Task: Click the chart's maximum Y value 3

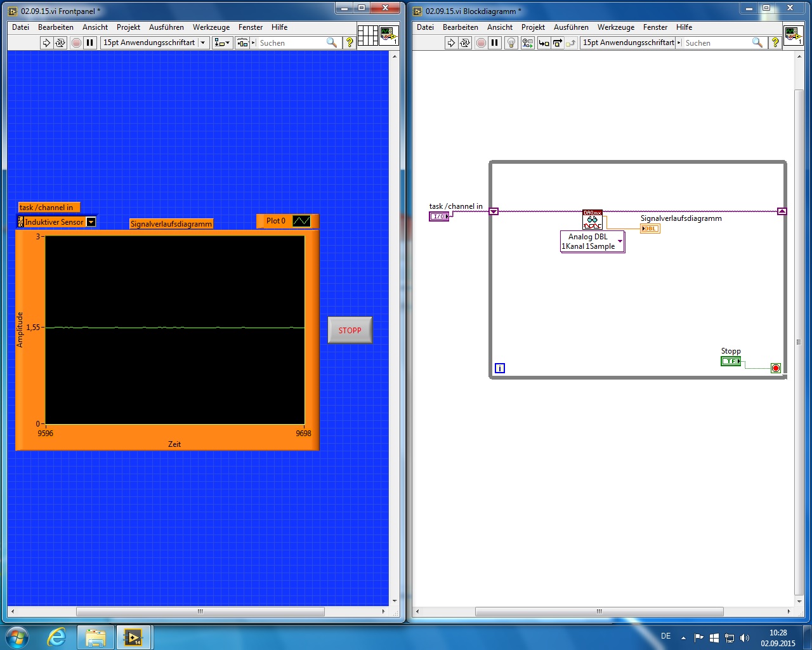Action: click(38, 237)
